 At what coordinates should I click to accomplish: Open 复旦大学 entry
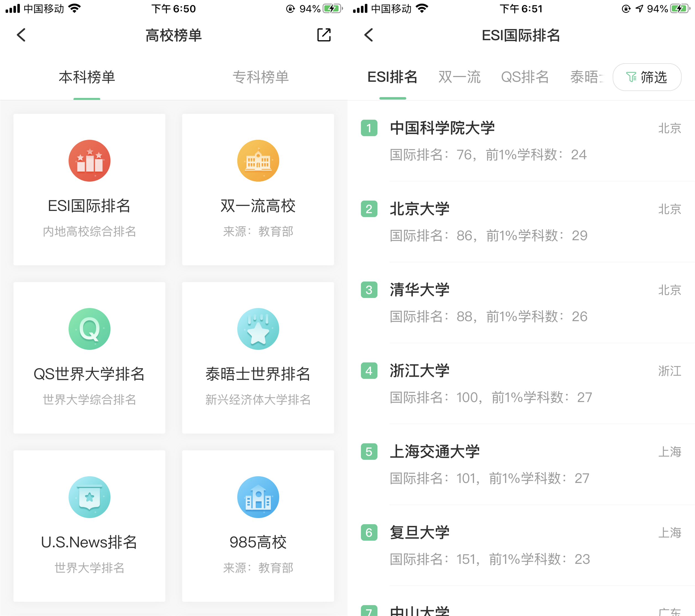click(x=521, y=545)
